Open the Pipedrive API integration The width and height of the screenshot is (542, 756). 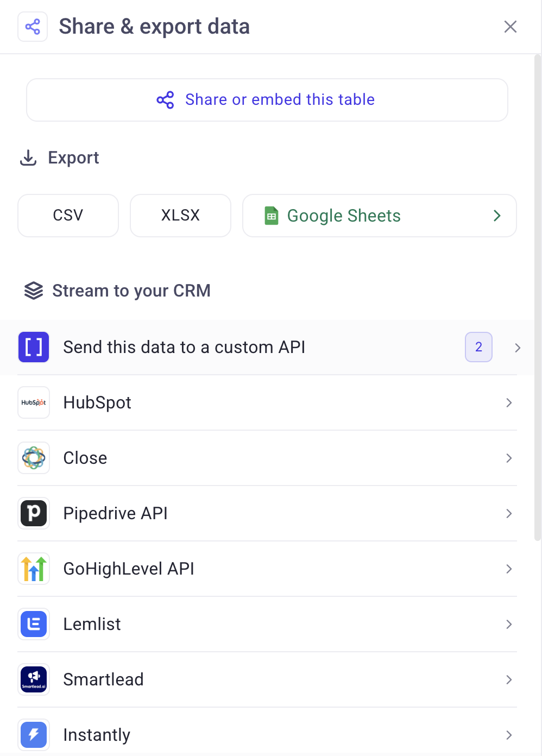click(x=267, y=513)
